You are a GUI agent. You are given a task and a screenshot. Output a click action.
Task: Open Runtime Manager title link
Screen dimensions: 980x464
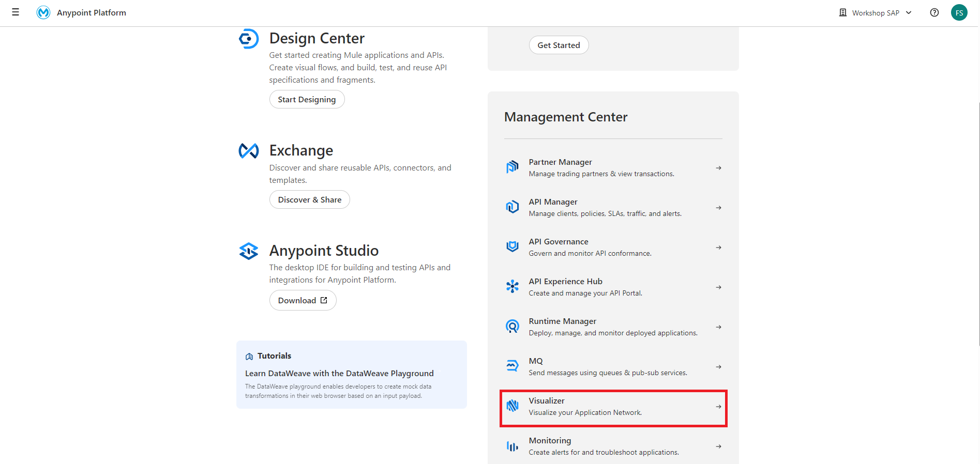pos(562,321)
